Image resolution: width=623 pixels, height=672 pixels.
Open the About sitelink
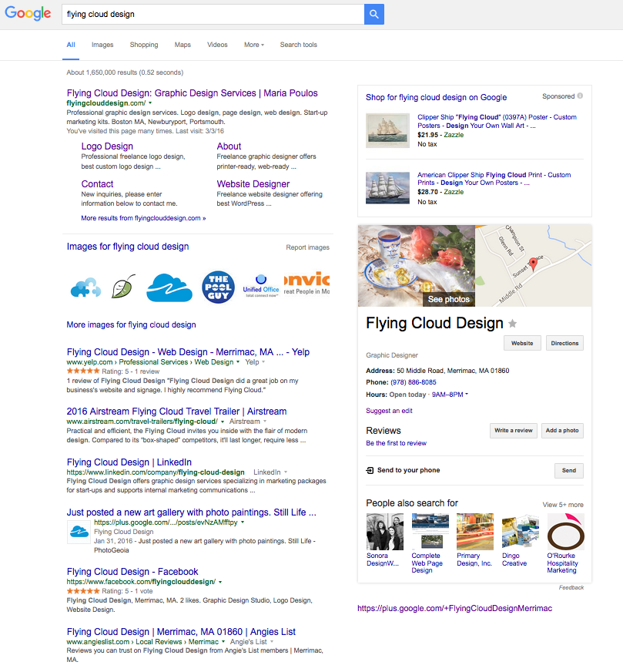(229, 146)
